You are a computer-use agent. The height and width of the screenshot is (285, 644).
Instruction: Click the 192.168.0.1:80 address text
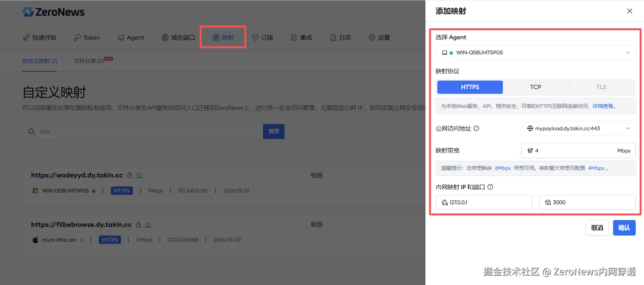coord(193,191)
